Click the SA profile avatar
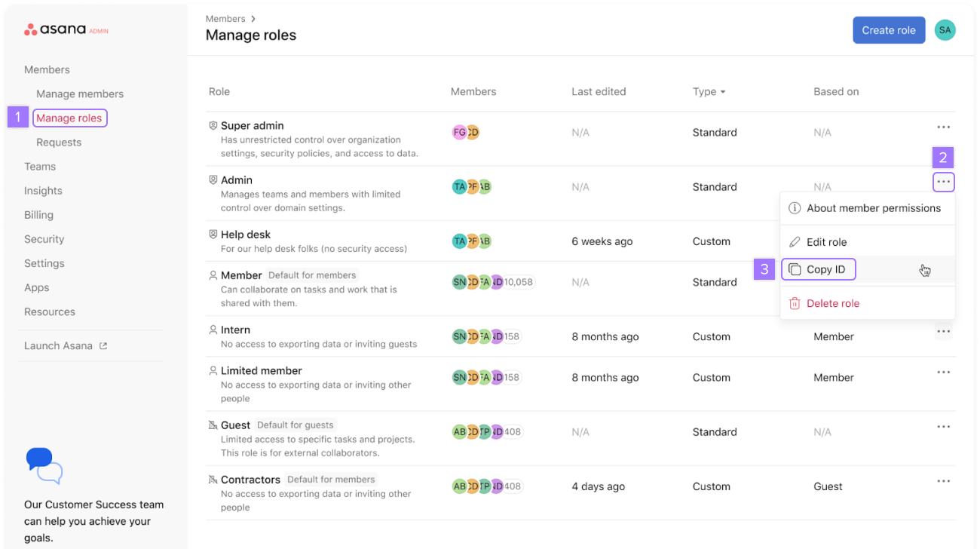980x549 pixels. coord(945,30)
